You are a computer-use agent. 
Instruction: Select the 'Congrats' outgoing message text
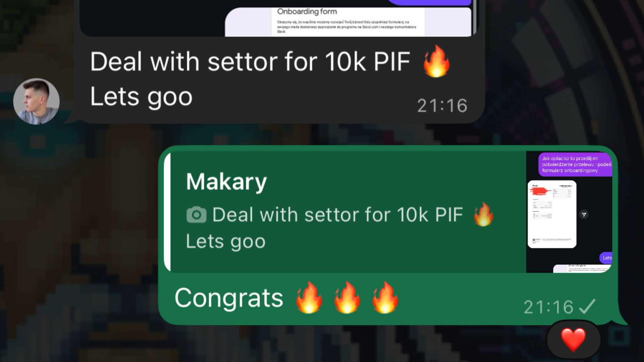point(229,298)
